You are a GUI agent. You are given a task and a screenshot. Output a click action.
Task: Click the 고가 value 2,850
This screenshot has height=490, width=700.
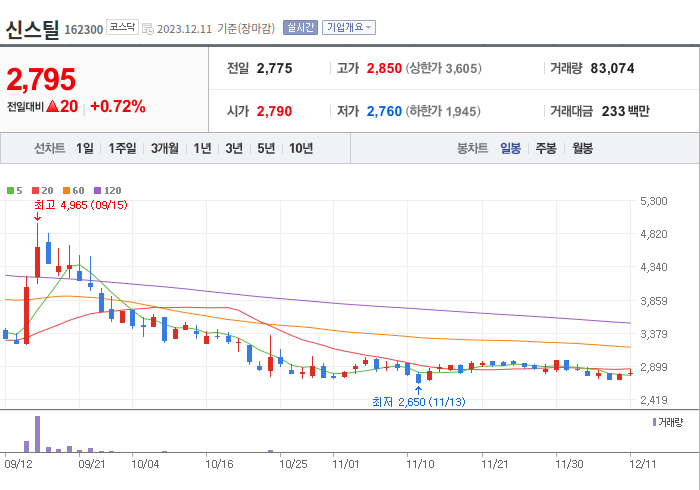(384, 68)
